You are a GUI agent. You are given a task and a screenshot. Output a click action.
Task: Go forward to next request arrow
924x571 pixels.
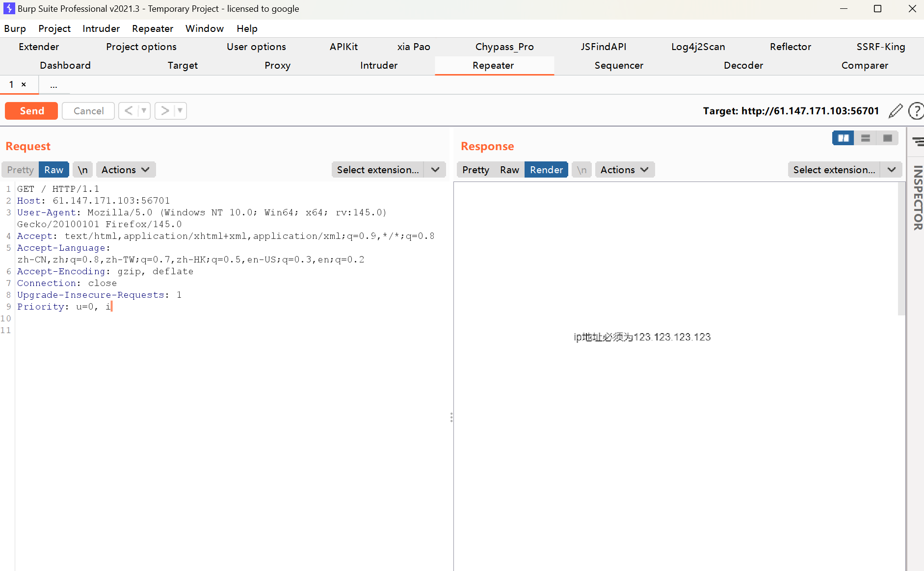[x=165, y=111]
